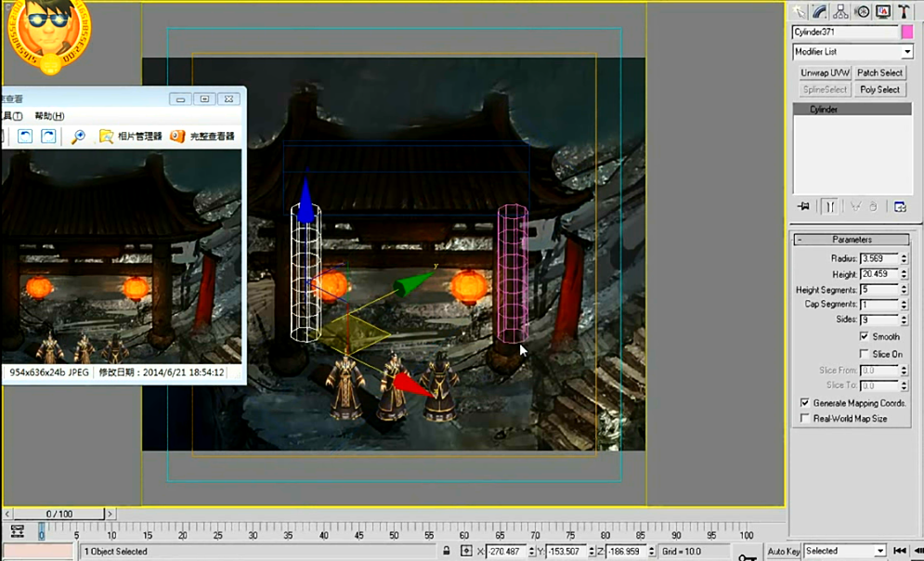Screen dimensions: 924x561
Task: Click the SplineSelect modifier button
Action: coord(825,89)
